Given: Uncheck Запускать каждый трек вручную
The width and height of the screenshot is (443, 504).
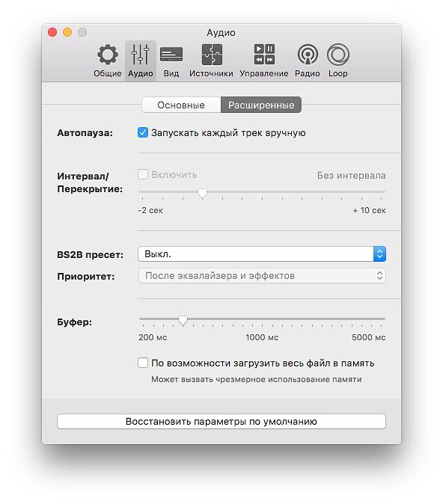Looking at the screenshot, I should [x=143, y=132].
